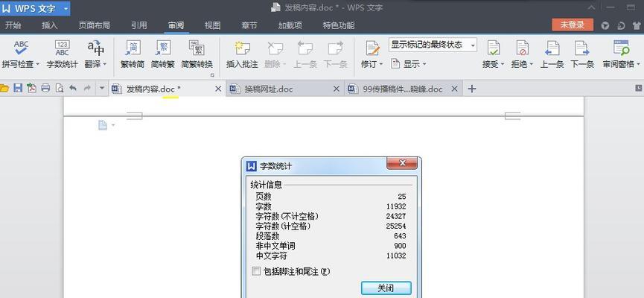644x298 pixels.
Task: Export to PDF icon
Action: tap(31, 88)
